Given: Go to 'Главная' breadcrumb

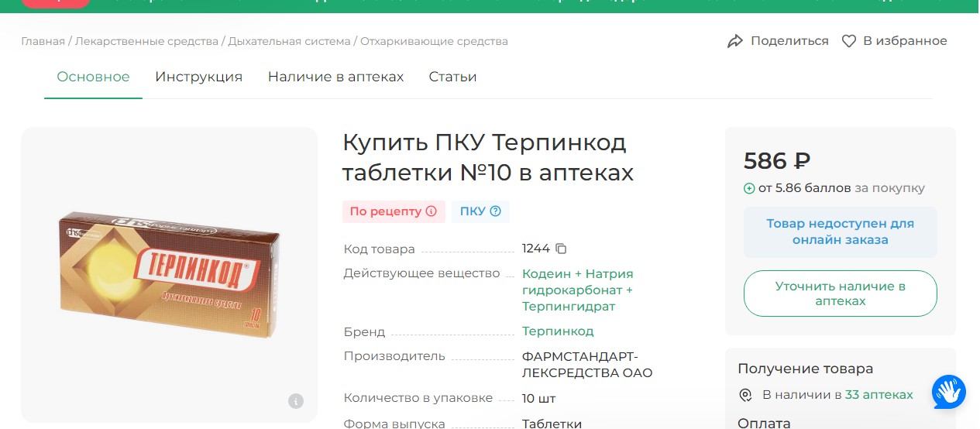Looking at the screenshot, I should (43, 41).
